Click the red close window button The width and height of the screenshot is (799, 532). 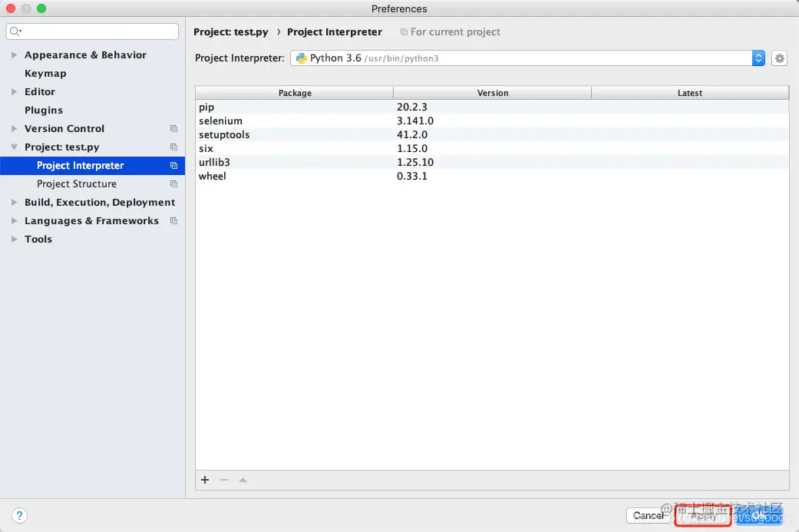(x=11, y=8)
